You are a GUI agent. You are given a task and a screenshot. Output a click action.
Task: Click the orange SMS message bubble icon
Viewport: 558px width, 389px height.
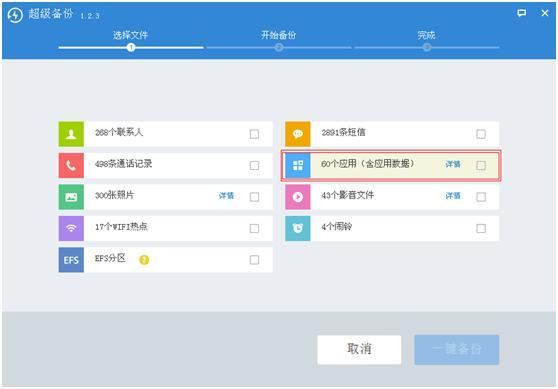[x=298, y=134]
